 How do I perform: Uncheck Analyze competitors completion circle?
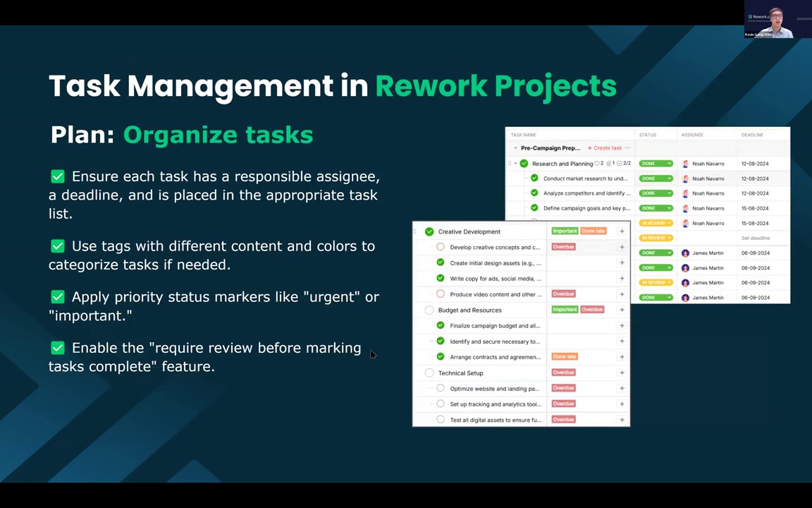tap(534, 193)
